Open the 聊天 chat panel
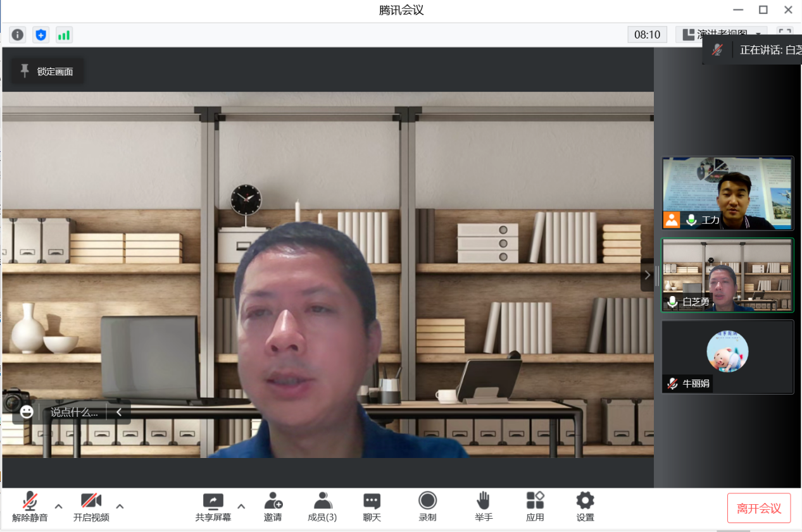802x532 pixels. (372, 507)
